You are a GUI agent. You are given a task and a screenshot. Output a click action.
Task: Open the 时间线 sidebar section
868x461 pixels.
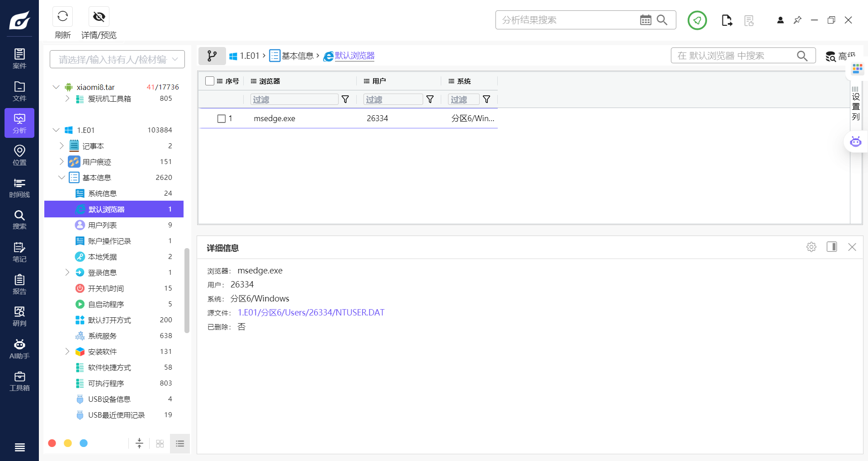[19, 188]
